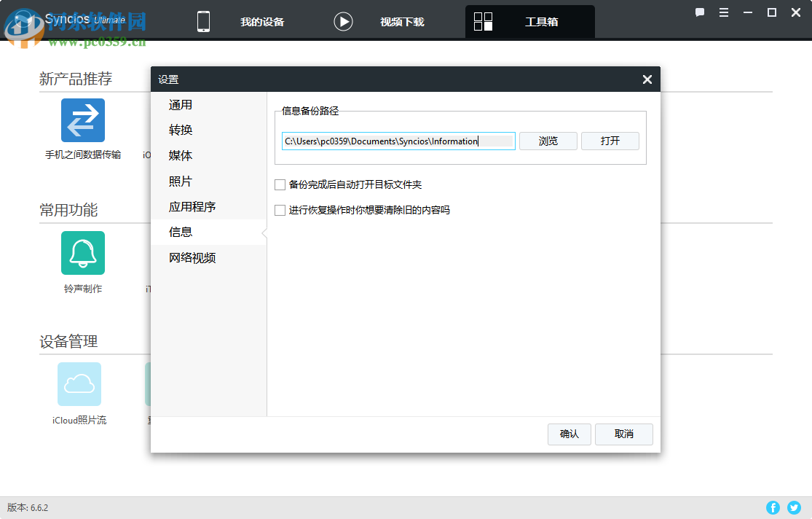The image size is (812, 519).
Task: Open the hamburger menu at top right
Action: click(724, 12)
